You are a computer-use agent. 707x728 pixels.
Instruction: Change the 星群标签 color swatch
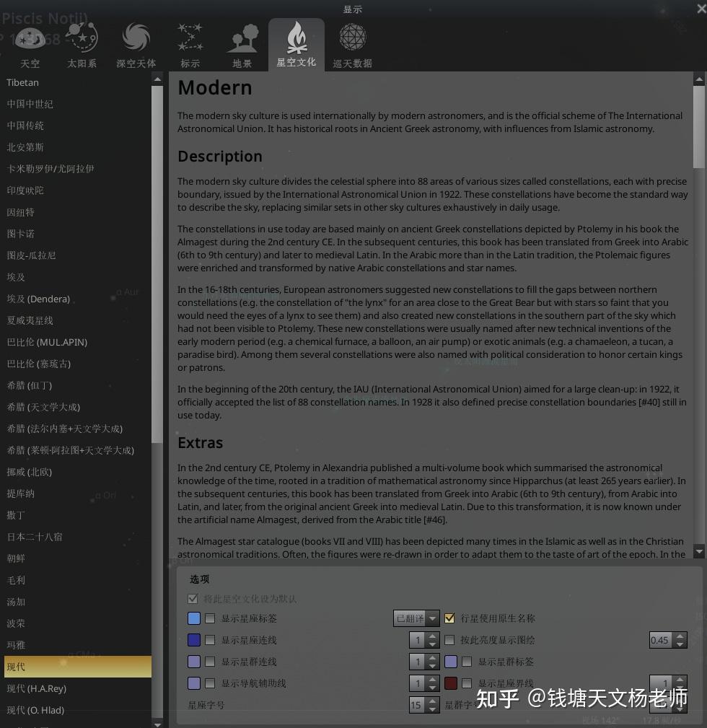(451, 662)
